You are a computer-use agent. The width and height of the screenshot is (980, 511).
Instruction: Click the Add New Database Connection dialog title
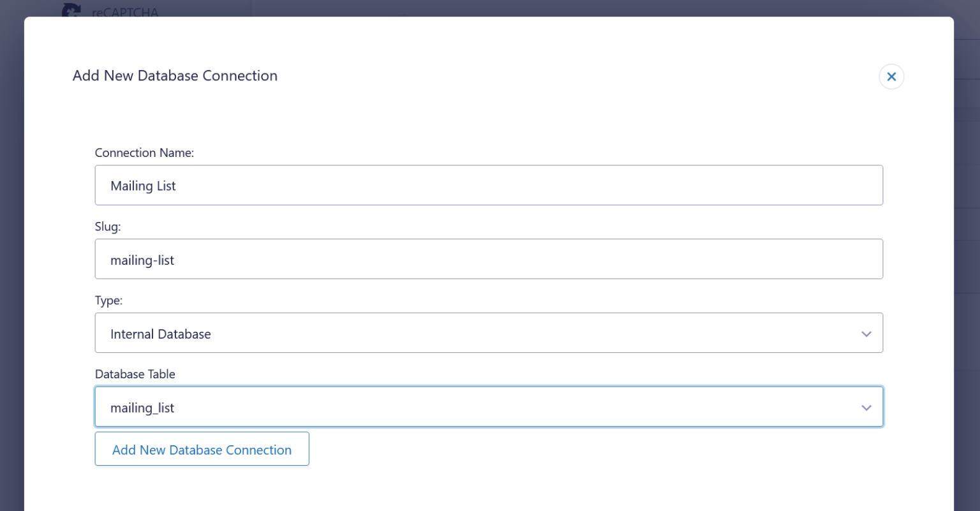175,75
